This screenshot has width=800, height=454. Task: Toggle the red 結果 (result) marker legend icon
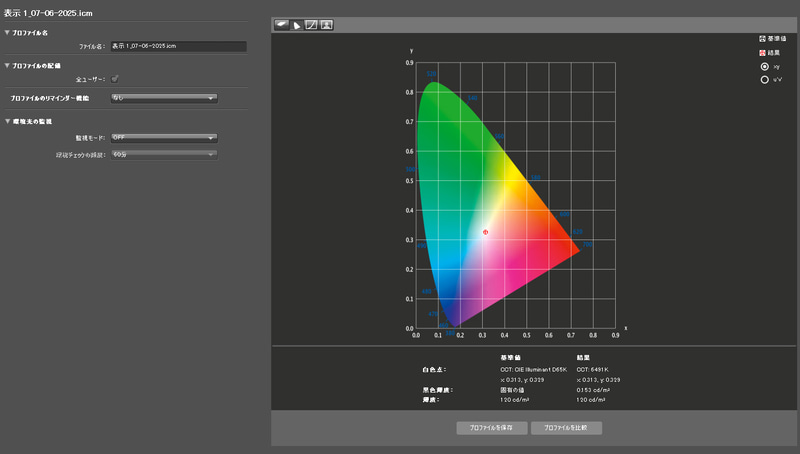pos(762,53)
